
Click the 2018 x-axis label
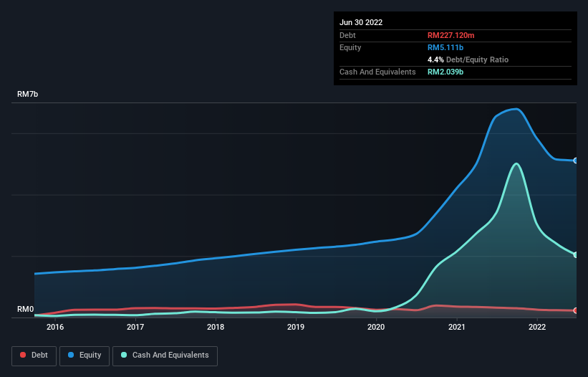click(x=216, y=327)
